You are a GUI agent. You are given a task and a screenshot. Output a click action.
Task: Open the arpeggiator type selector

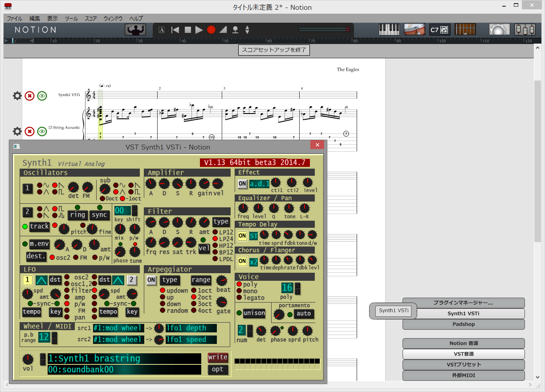[x=170, y=280]
